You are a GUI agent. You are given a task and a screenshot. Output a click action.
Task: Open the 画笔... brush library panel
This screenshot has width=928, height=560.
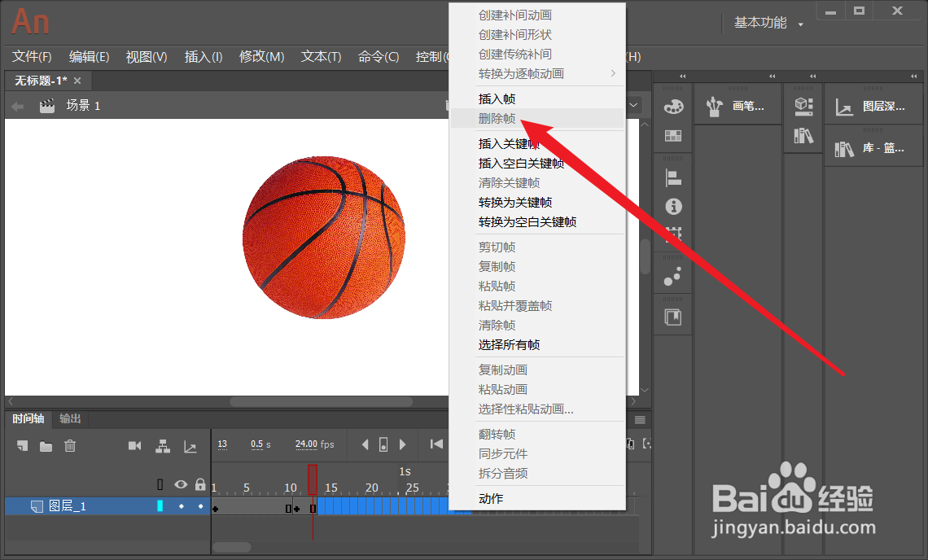pos(738,106)
